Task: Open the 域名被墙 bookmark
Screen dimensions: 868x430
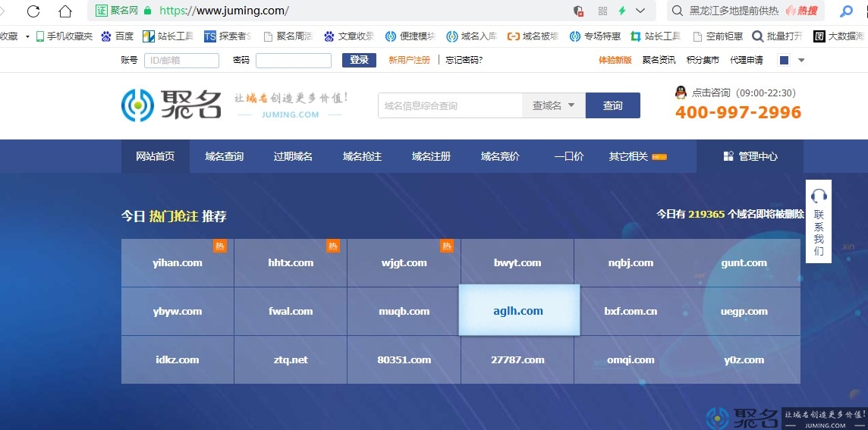Action: tap(533, 36)
